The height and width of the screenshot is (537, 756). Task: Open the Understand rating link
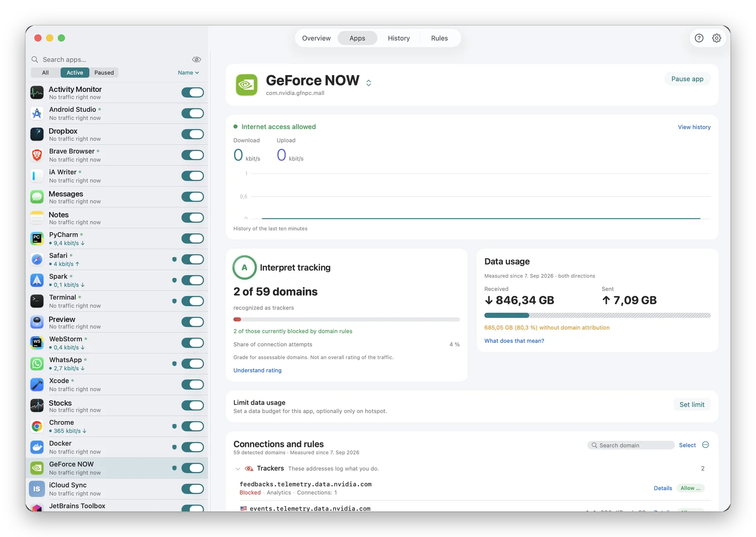pos(257,370)
